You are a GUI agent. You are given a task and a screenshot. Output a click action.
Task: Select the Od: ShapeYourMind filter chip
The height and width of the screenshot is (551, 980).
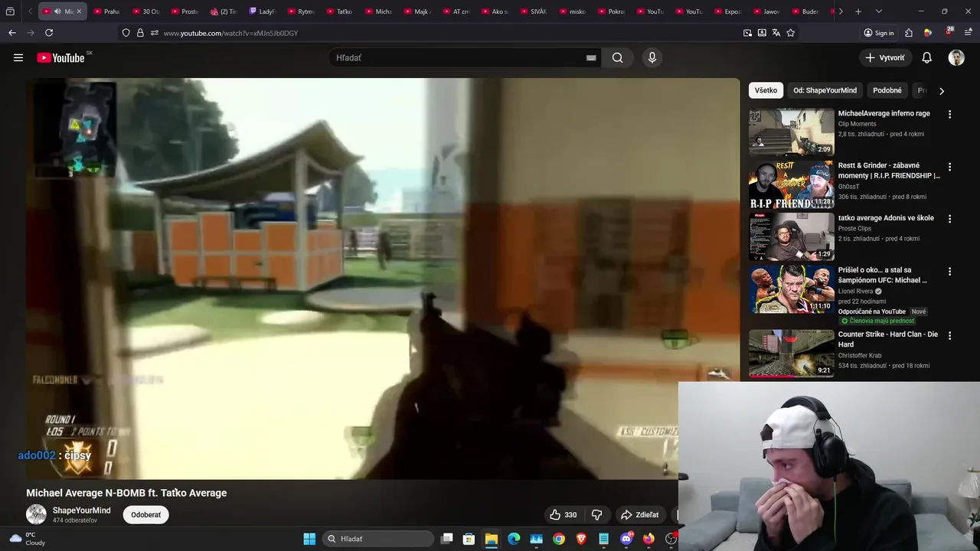click(x=825, y=90)
